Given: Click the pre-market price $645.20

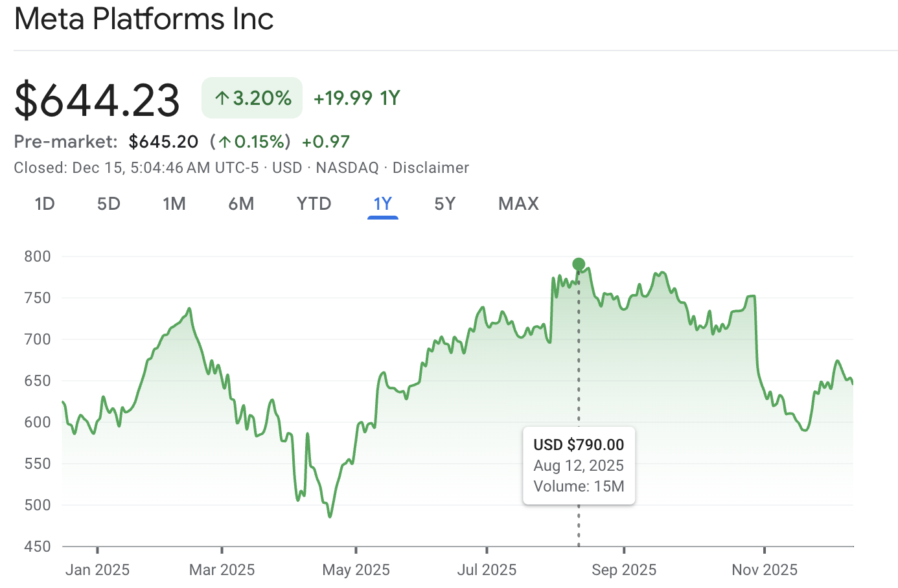Looking at the screenshot, I should (x=163, y=141).
